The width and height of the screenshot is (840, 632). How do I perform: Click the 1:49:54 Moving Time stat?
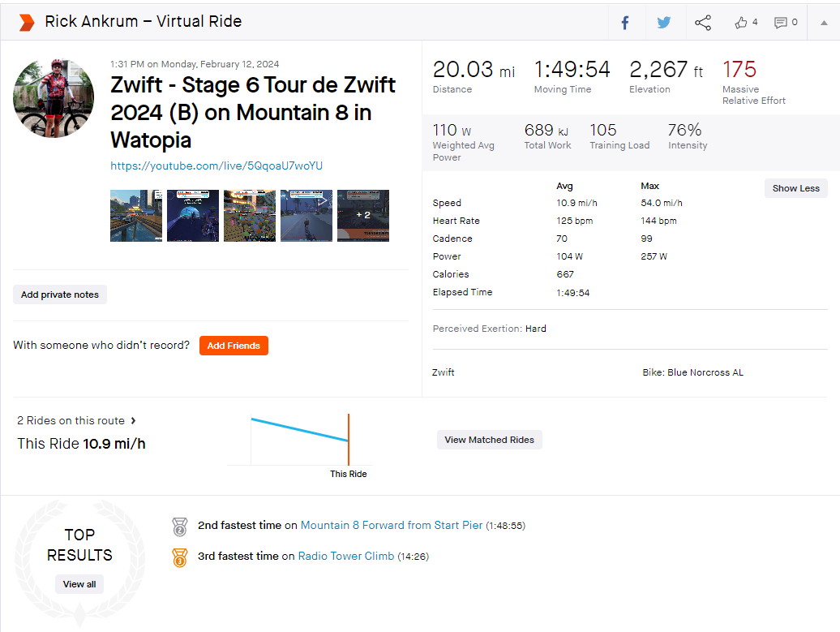(572, 70)
